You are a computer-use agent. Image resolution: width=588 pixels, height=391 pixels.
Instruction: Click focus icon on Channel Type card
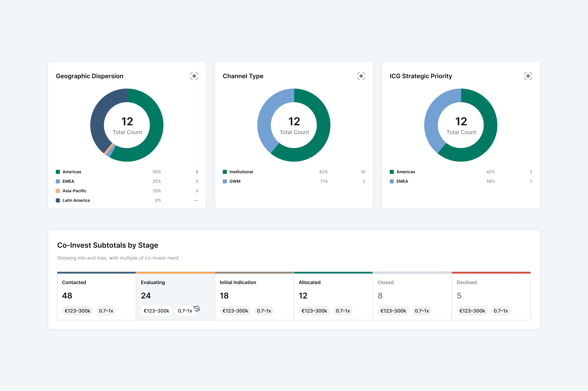point(361,76)
